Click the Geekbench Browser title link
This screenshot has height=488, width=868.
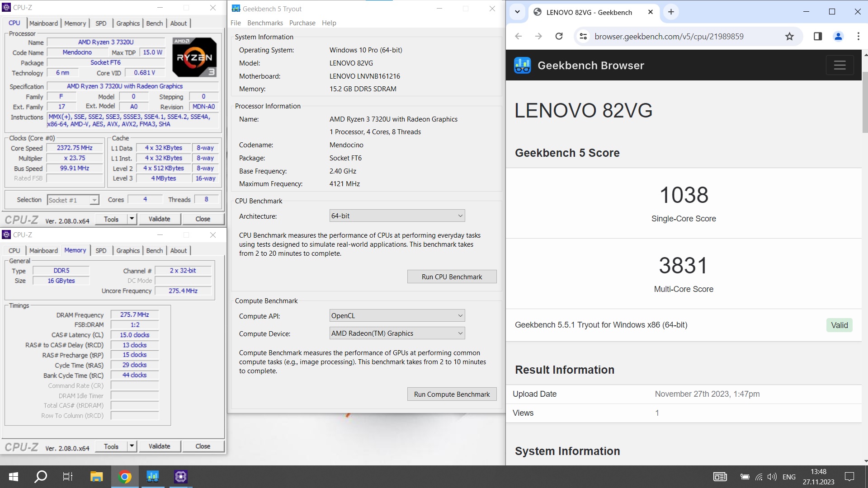tap(590, 66)
